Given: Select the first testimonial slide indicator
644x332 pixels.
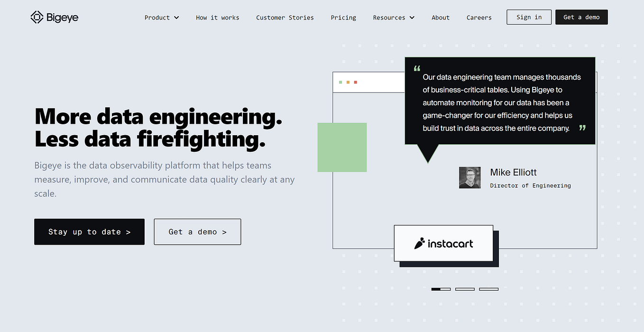Looking at the screenshot, I should pyautogui.click(x=441, y=289).
